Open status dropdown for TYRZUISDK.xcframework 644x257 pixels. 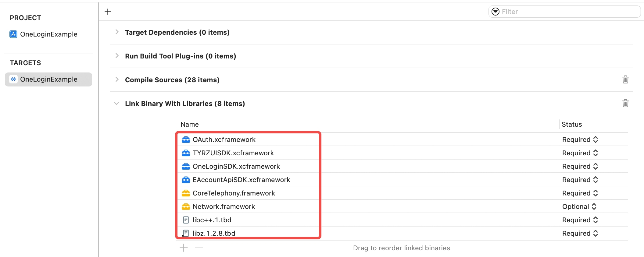click(x=580, y=153)
